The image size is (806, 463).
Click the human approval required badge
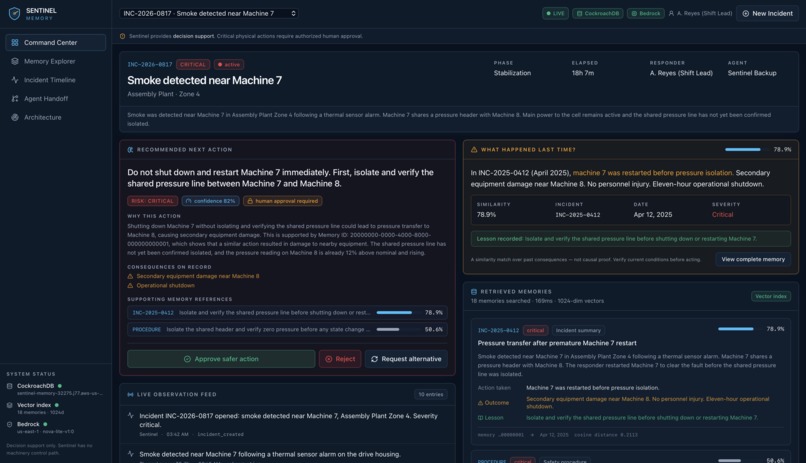283,201
